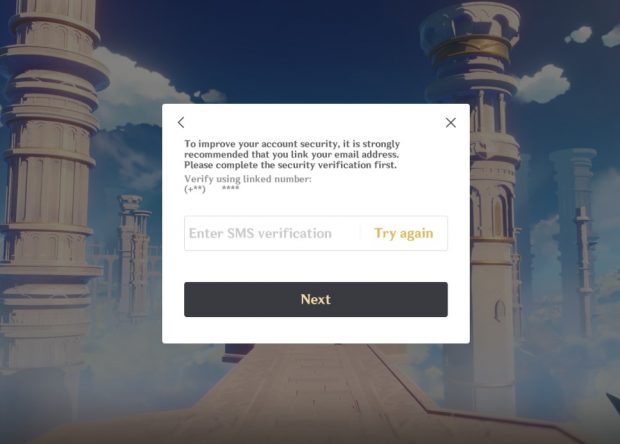Click the account security recommendation paragraph

(x=292, y=154)
